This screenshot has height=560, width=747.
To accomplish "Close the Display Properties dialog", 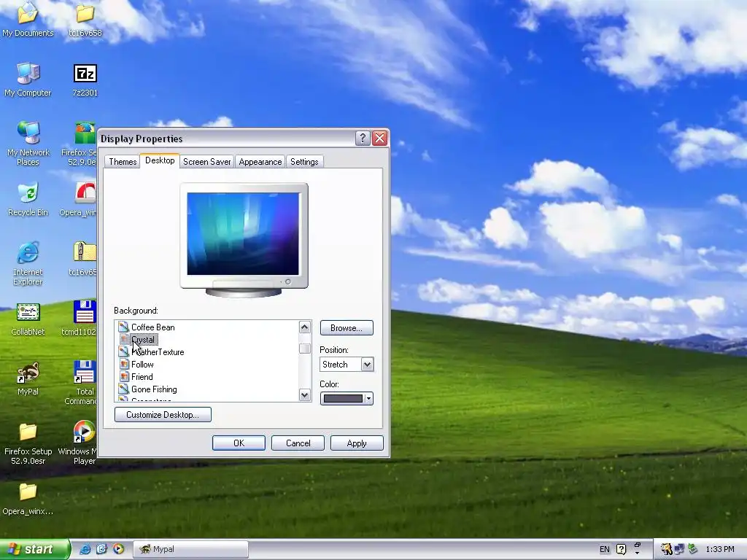I will (x=379, y=138).
